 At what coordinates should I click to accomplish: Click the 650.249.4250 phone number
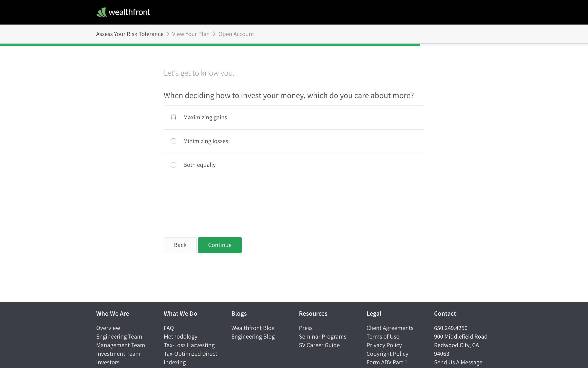tap(451, 328)
